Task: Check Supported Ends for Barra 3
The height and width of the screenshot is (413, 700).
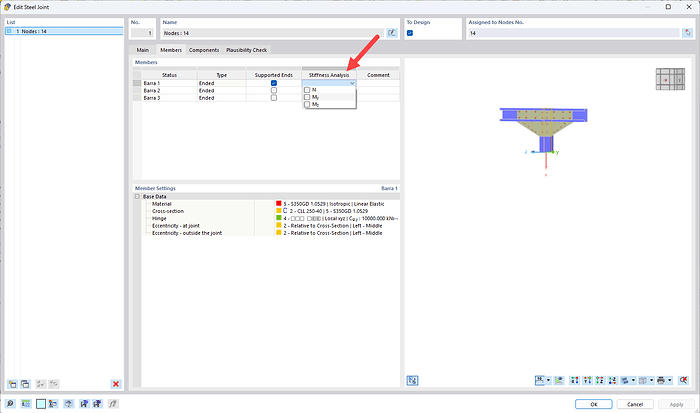Action: pyautogui.click(x=274, y=97)
